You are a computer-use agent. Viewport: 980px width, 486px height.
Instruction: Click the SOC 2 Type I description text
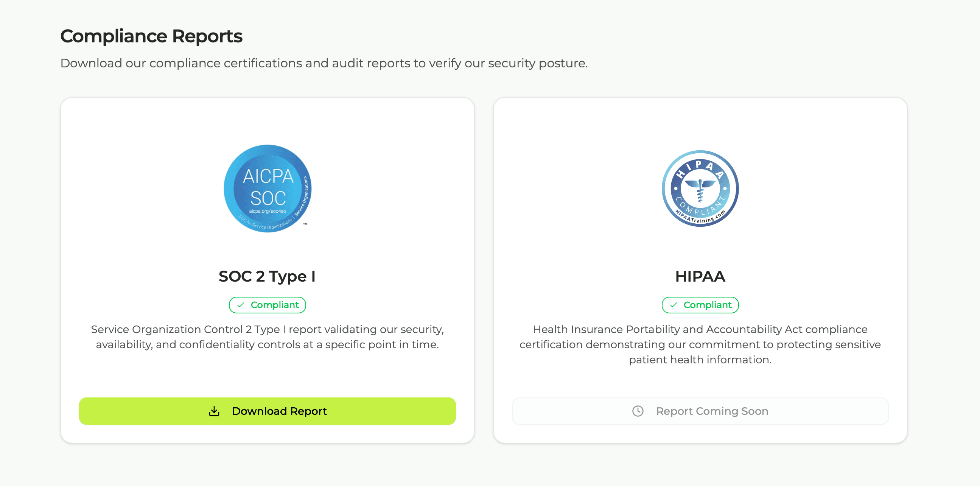(x=267, y=337)
